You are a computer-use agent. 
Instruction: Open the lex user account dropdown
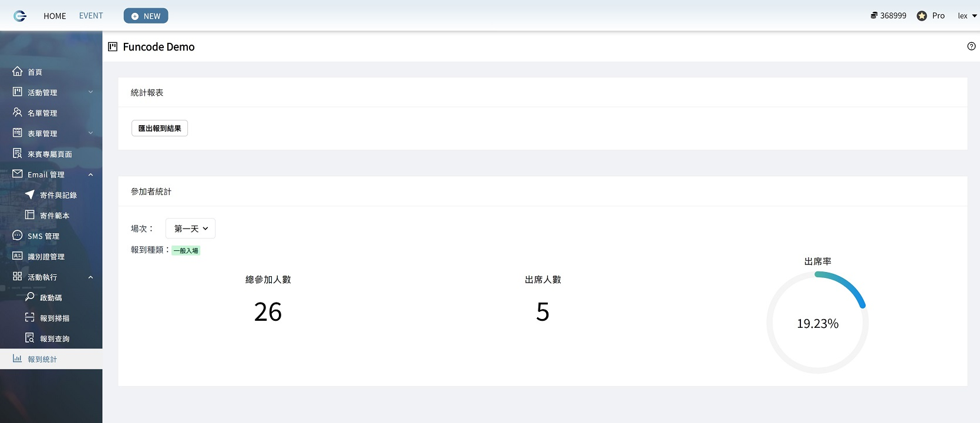pyautogui.click(x=967, y=16)
